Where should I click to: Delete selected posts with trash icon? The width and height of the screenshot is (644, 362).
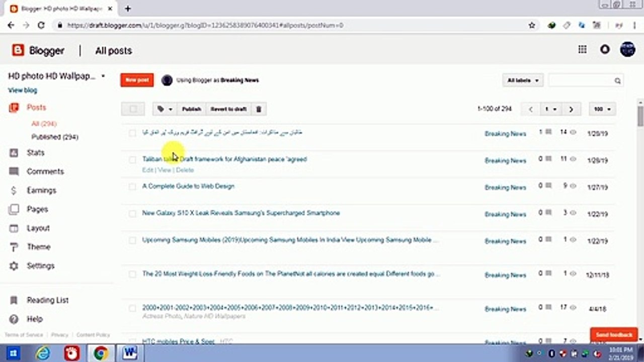click(x=259, y=109)
